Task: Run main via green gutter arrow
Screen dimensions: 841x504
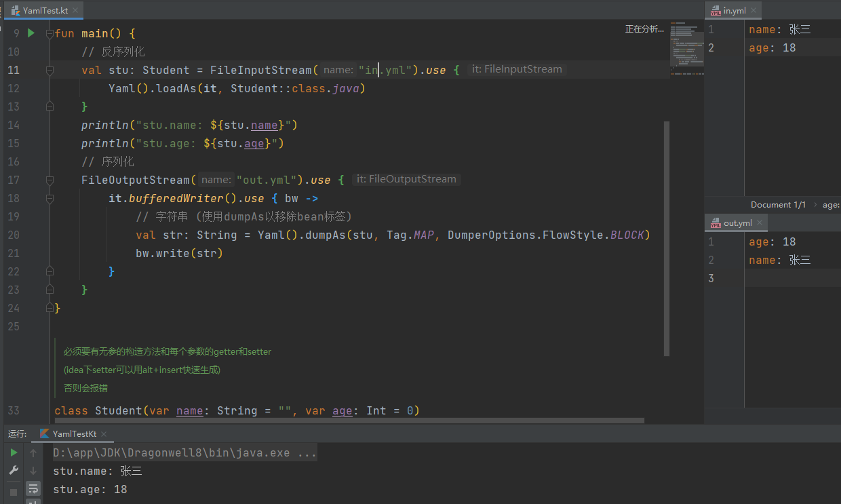Action: pos(31,33)
